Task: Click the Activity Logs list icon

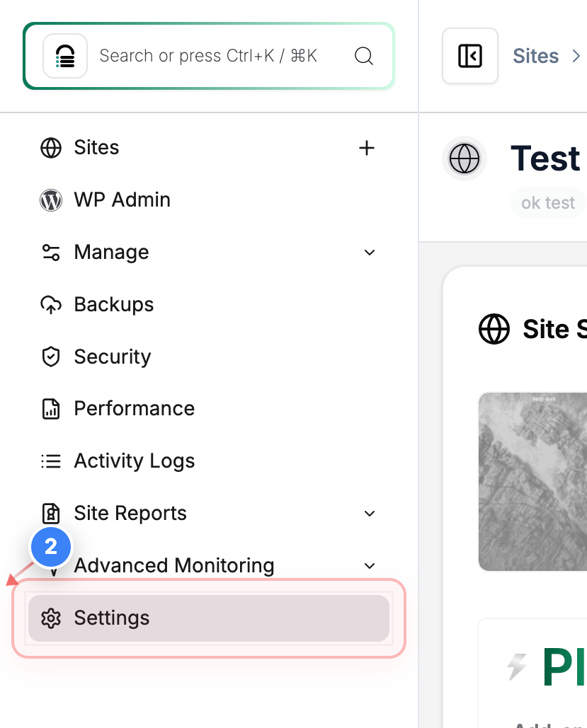Action: [50, 461]
